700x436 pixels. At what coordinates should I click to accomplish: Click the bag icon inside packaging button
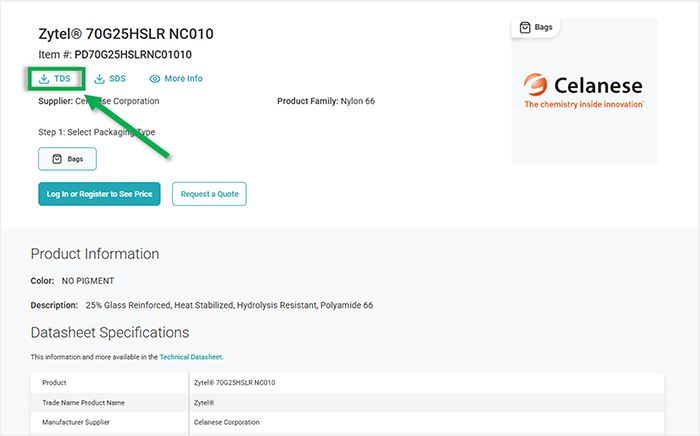57,159
